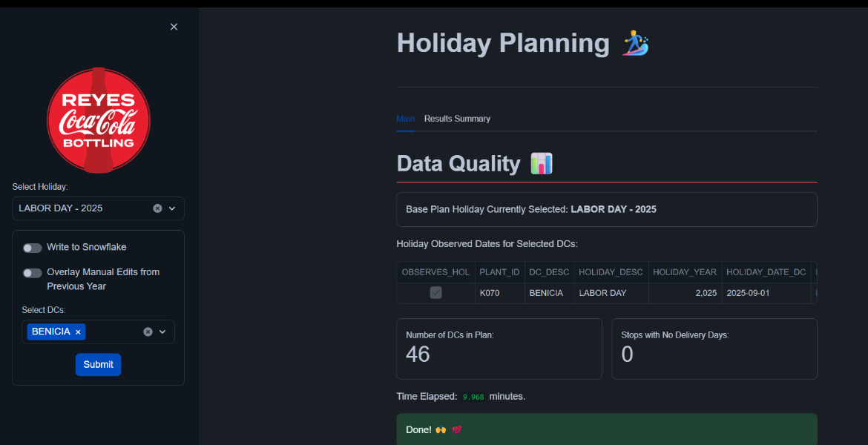Close the sidebar with the X icon

pos(174,27)
